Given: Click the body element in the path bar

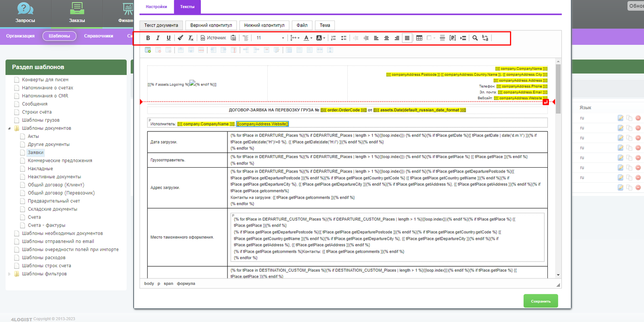Looking at the screenshot, I should click(149, 284).
